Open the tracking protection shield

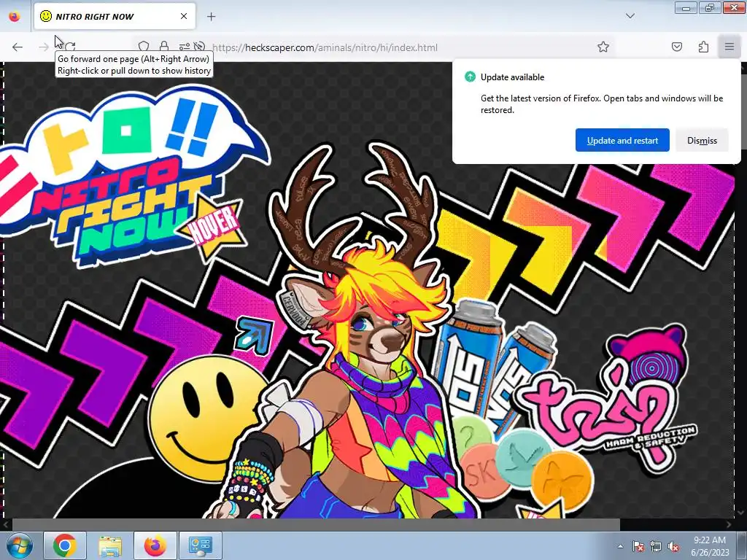coord(144,47)
